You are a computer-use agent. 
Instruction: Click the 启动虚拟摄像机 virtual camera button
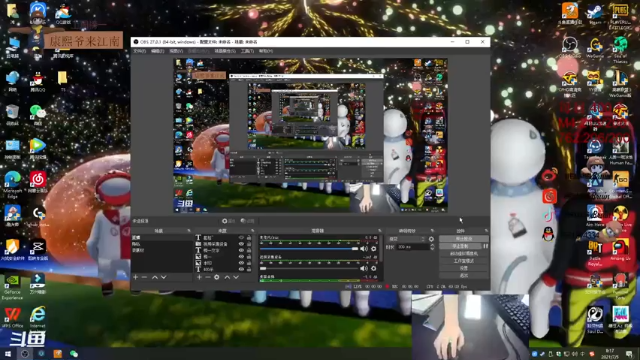(x=464, y=253)
